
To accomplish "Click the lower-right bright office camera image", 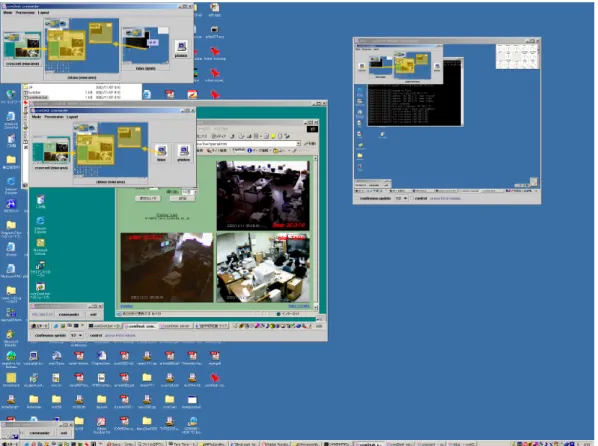I will (x=263, y=268).
